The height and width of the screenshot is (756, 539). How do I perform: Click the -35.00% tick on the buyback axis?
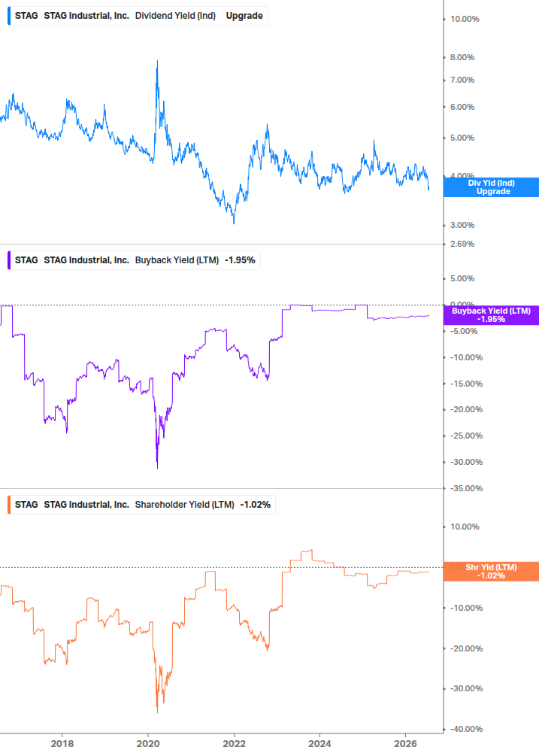(466, 488)
